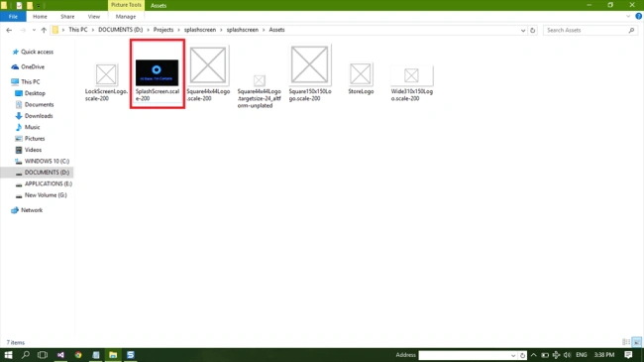The height and width of the screenshot is (362, 644).
Task: Select Square44x44Logo.targetsize-24_altform-unplated file
Action: tap(260, 91)
